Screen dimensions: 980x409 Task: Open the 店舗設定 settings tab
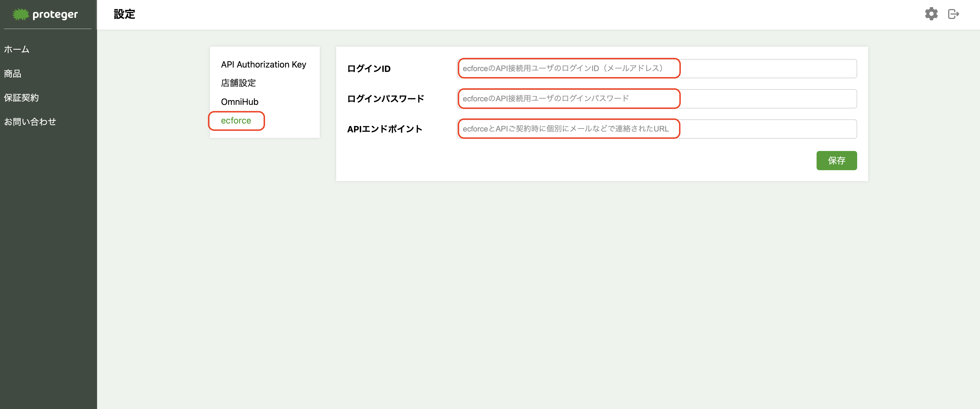click(x=238, y=83)
